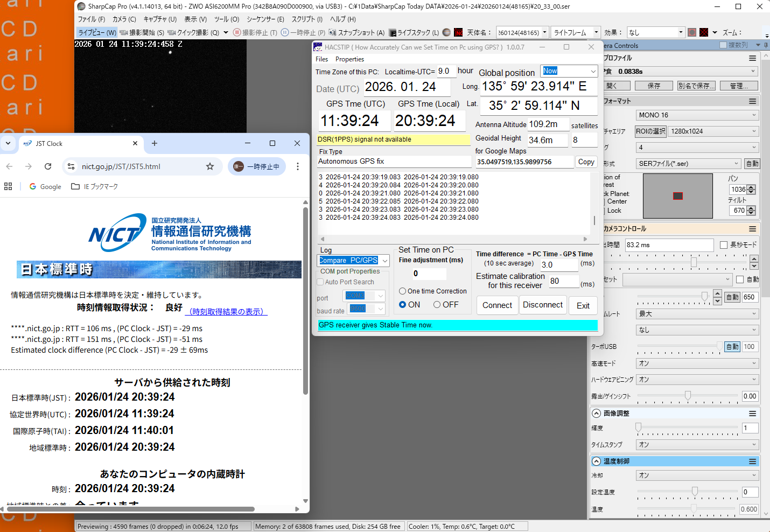Enable the 長秒モード checkbox
The image size is (770, 532).
pos(724,245)
